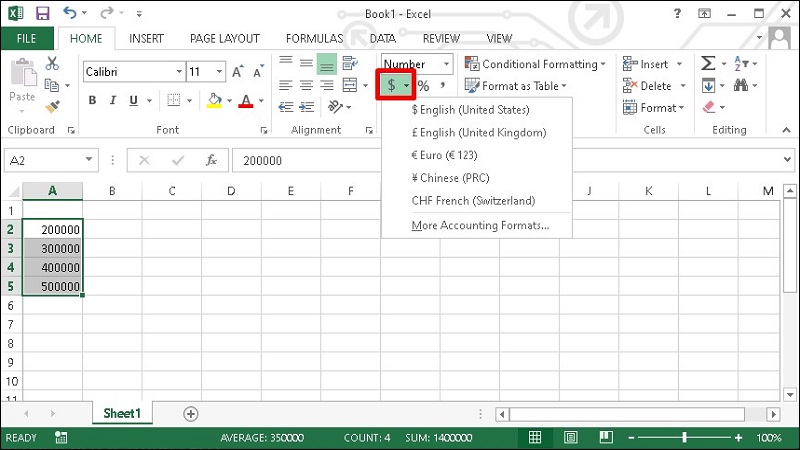Expand the formula bar chevron

point(787,160)
